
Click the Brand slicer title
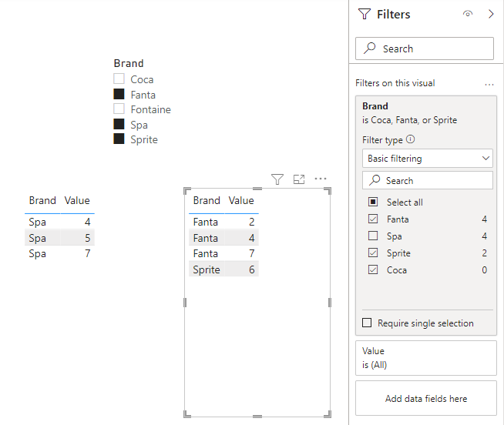[129, 63]
